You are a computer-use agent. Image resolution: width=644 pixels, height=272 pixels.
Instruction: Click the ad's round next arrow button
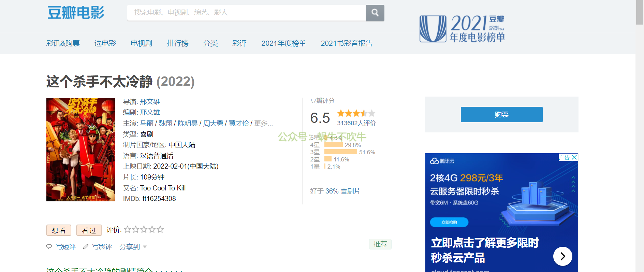click(x=562, y=256)
